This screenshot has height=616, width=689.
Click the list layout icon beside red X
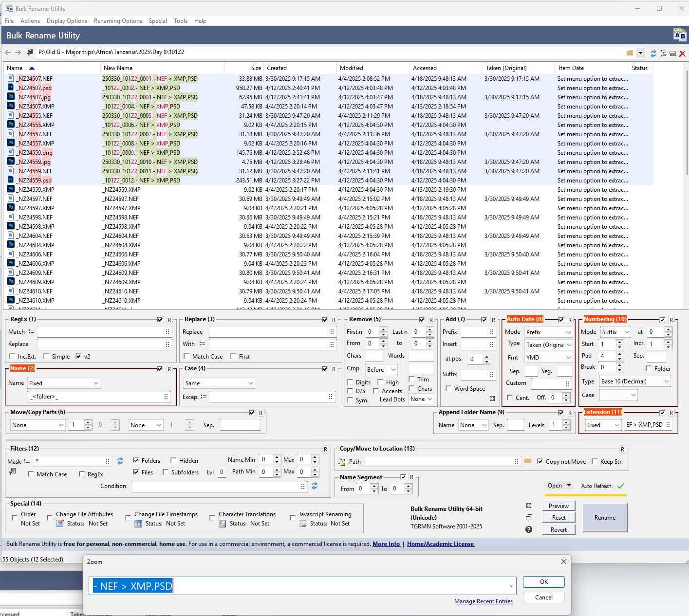pos(672,53)
